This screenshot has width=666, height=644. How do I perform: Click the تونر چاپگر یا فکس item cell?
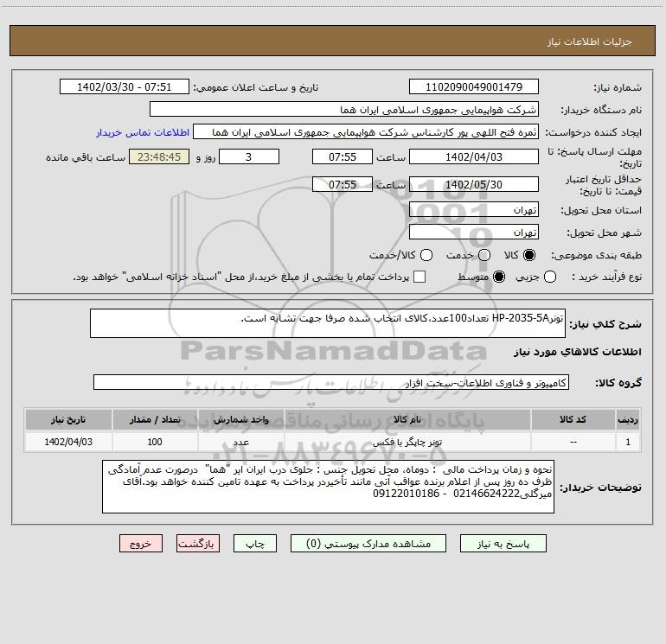point(407,442)
